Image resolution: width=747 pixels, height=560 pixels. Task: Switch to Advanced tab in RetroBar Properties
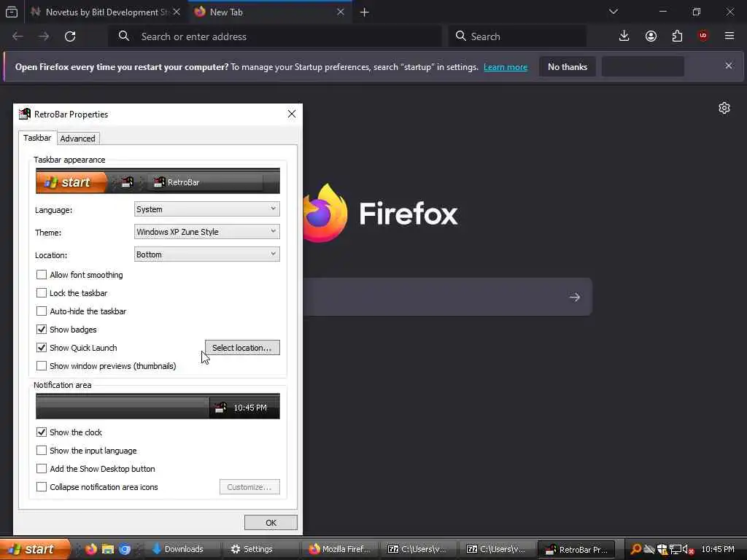pyautogui.click(x=77, y=139)
